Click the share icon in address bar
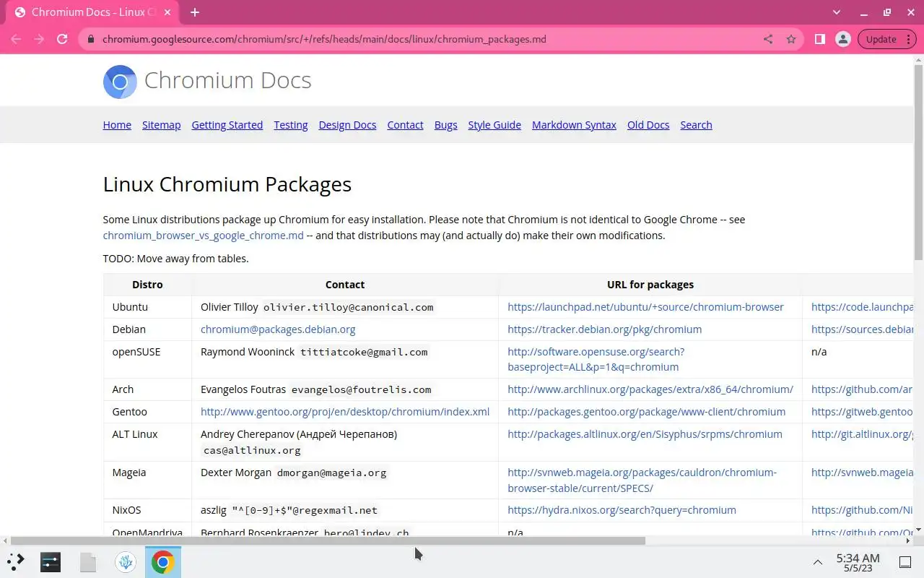 point(768,39)
